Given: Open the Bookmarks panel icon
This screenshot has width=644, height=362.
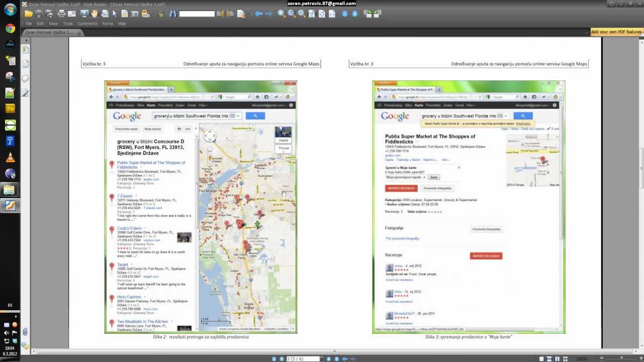Looking at the screenshot, I should 25,49.
